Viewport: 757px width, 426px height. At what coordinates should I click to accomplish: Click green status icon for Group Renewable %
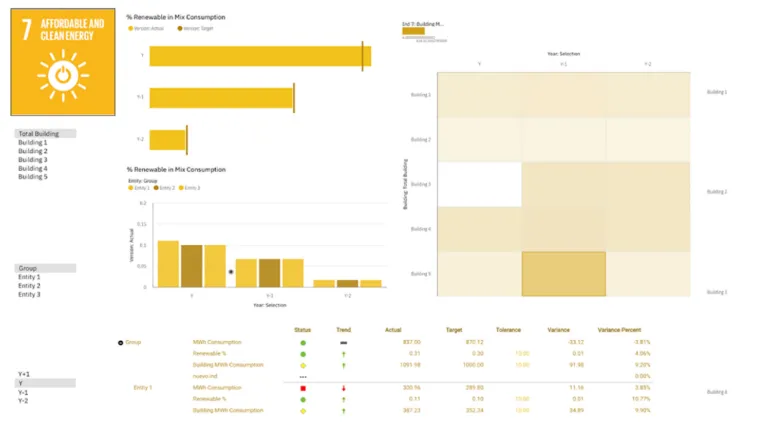[303, 354]
